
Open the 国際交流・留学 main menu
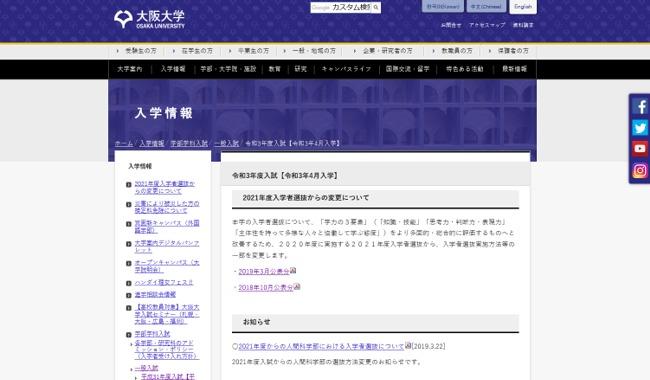[x=407, y=69]
